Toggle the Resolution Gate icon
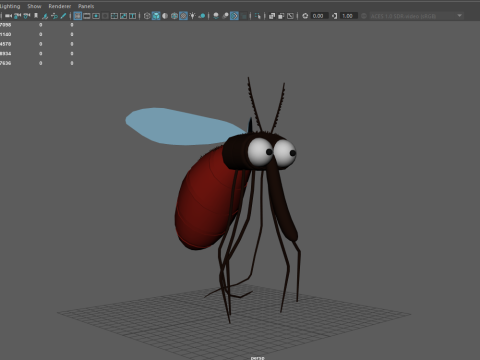480x360 pixels. coord(96,16)
